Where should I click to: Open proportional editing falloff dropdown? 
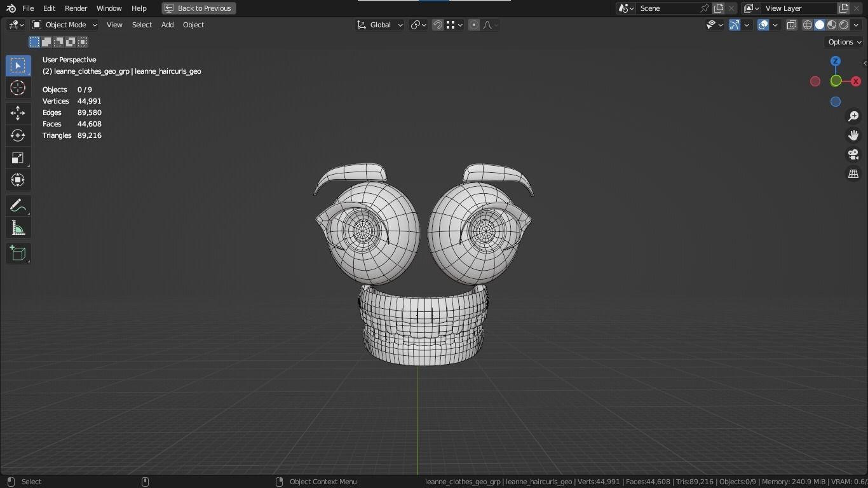point(491,25)
